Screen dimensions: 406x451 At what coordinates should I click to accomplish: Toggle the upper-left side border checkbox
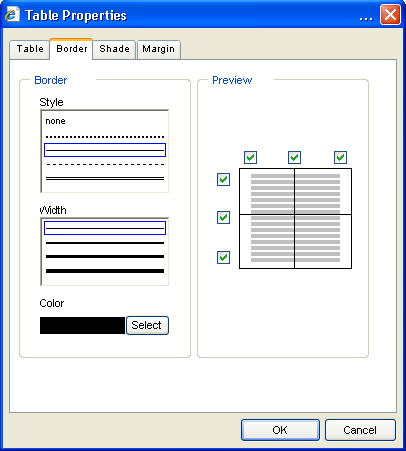223,179
